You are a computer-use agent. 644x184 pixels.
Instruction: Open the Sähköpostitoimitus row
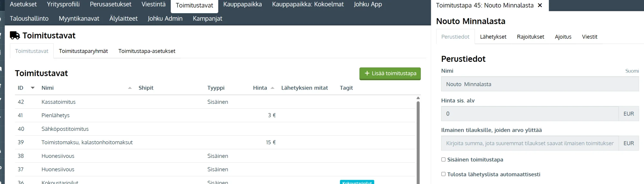click(215, 129)
